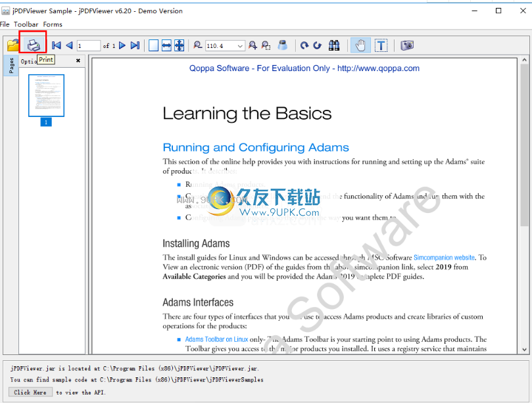
Task: Click the Running and Configuring Adams heading
Action: 256,147
